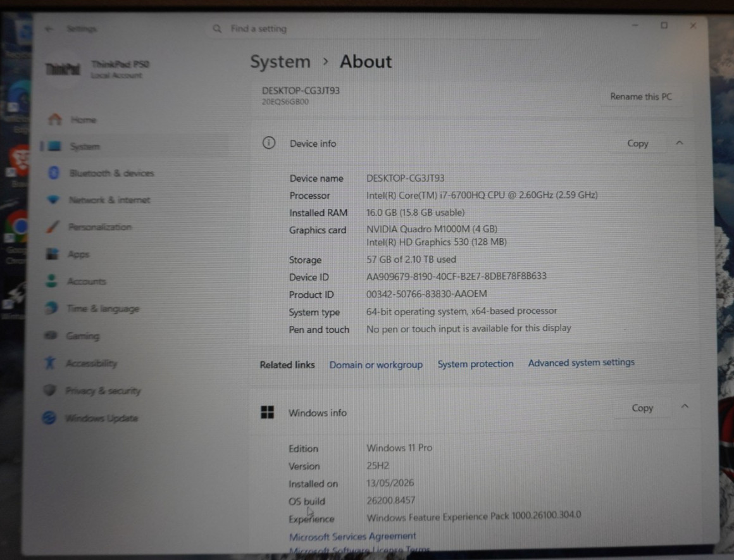Click OS build value 26200.8457
734x560 pixels.
click(x=390, y=500)
